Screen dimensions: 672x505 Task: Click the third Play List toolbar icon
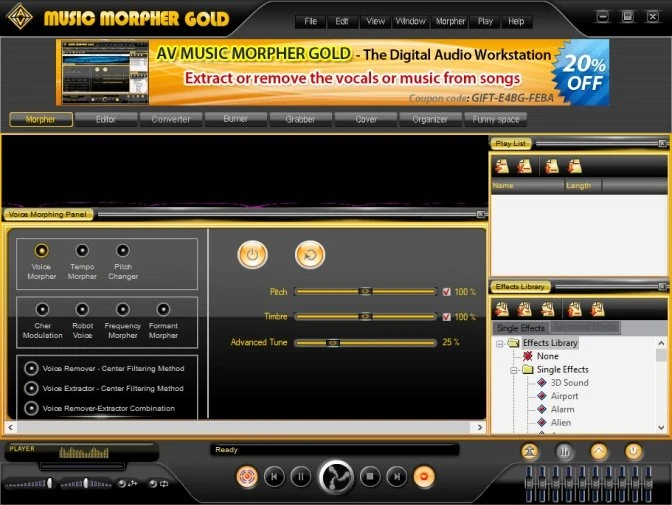pyautogui.click(x=552, y=166)
